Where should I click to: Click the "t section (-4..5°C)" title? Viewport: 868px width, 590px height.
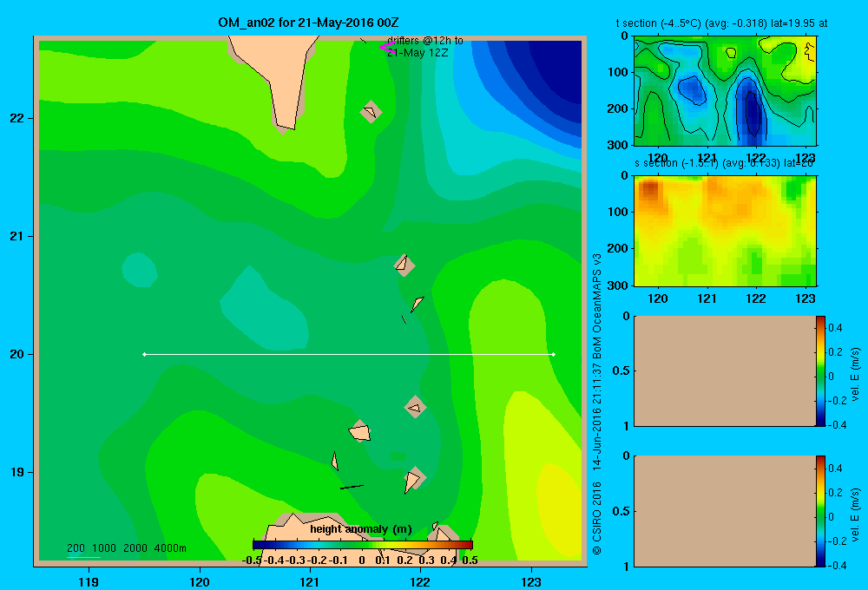(x=659, y=23)
